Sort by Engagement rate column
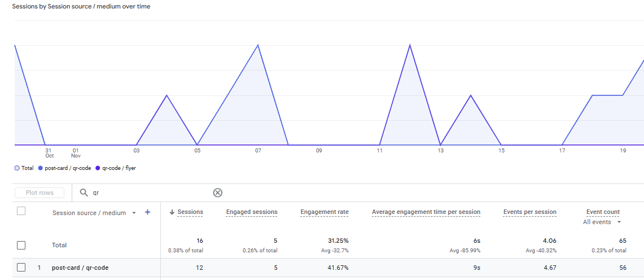644x280 pixels. coord(324,212)
